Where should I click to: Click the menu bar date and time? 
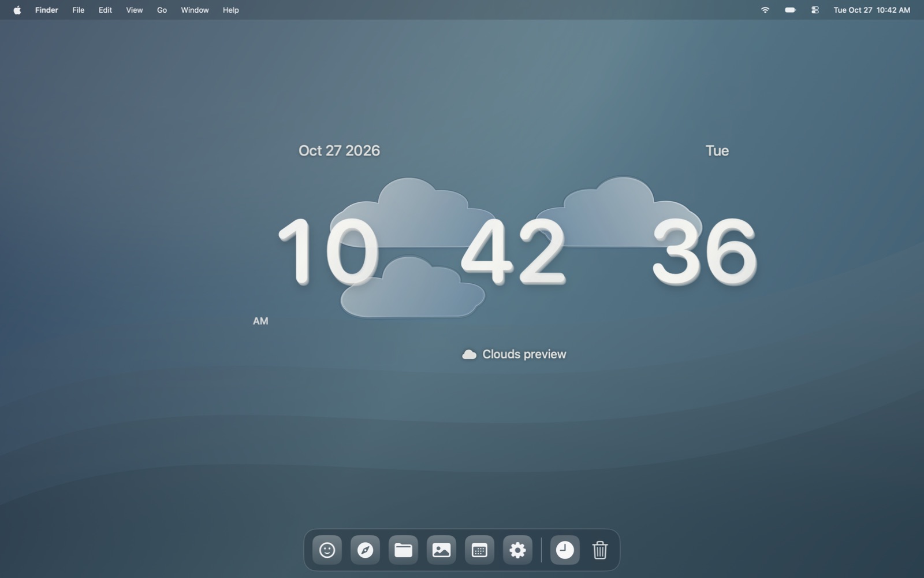pyautogui.click(x=872, y=10)
